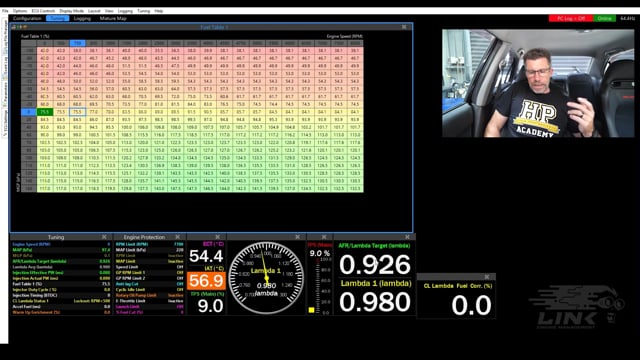The image size is (640, 360).
Task: Click the Lambda 1 dial gauge
Action: point(266,278)
